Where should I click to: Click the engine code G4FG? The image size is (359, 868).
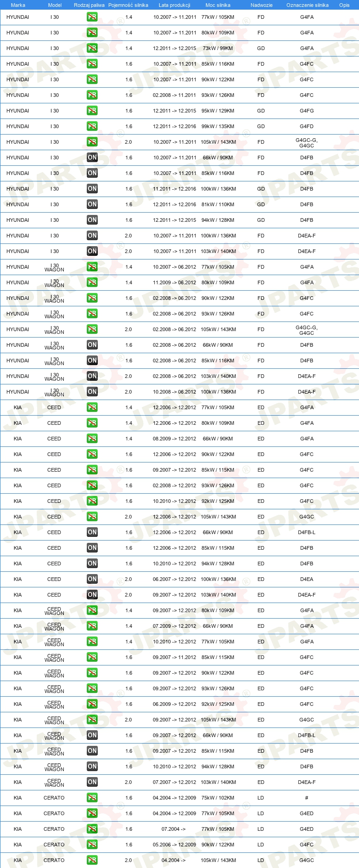tap(307, 111)
